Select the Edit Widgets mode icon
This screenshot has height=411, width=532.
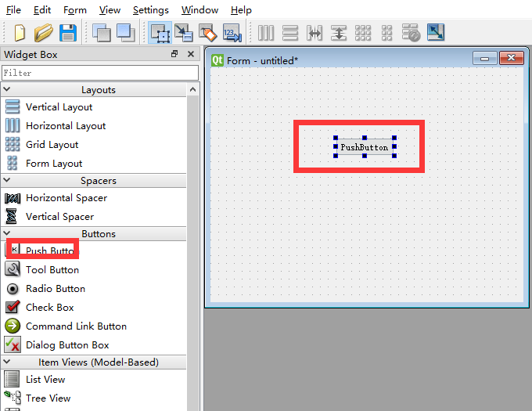tap(160, 33)
